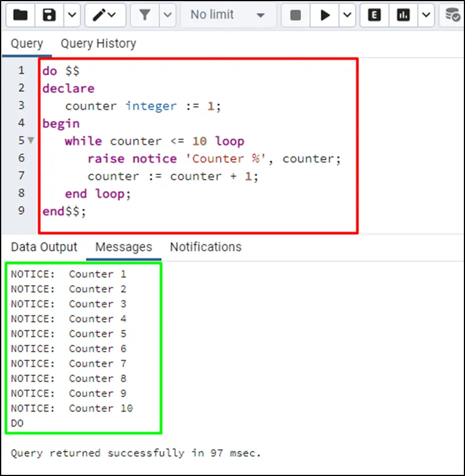Click the Edit pencil tool button
The height and width of the screenshot is (476, 465).
pyautogui.click(x=105, y=15)
